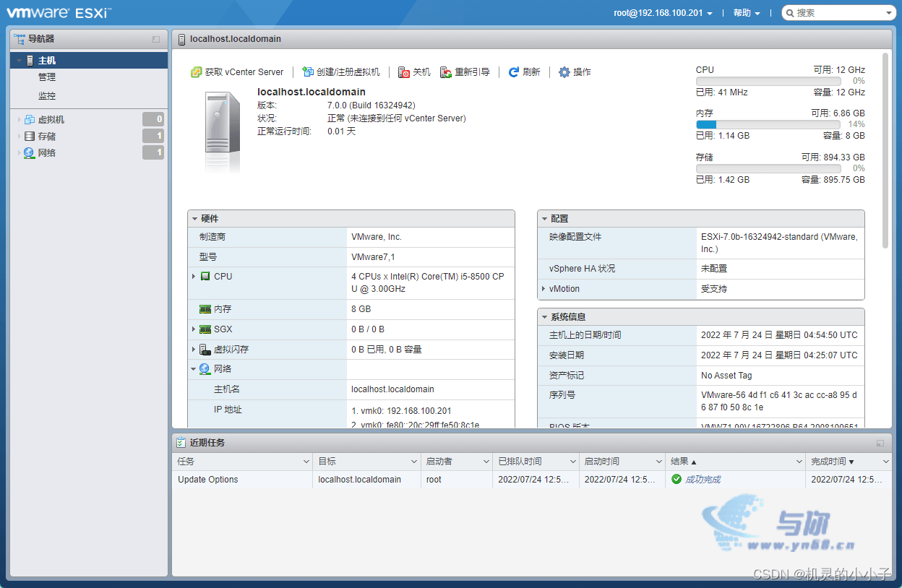
Task: Collapse the 主机 tree node
Action: coord(19,61)
